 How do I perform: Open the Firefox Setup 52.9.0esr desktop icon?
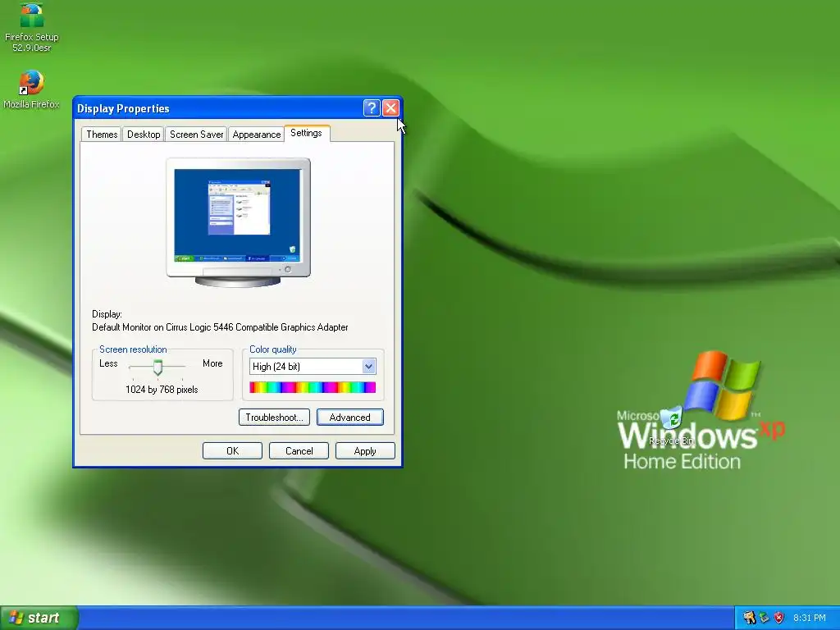[x=32, y=27]
